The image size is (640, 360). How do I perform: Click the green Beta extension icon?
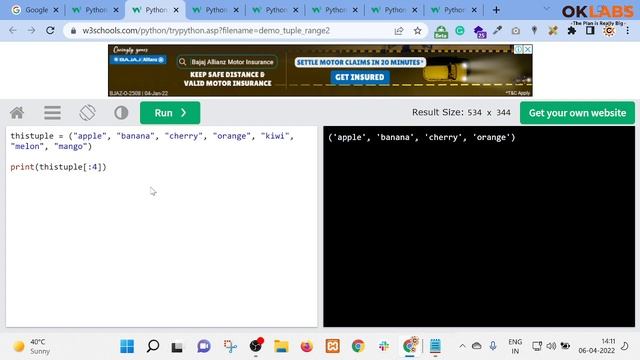click(441, 31)
